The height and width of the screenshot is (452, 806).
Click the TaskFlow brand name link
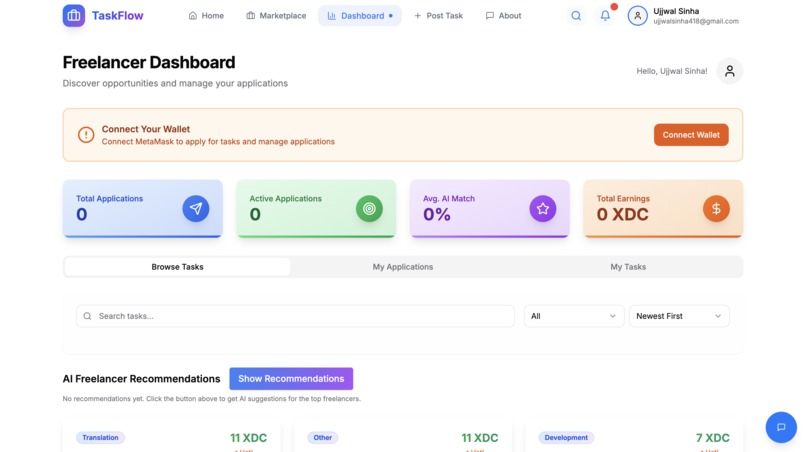coord(118,15)
